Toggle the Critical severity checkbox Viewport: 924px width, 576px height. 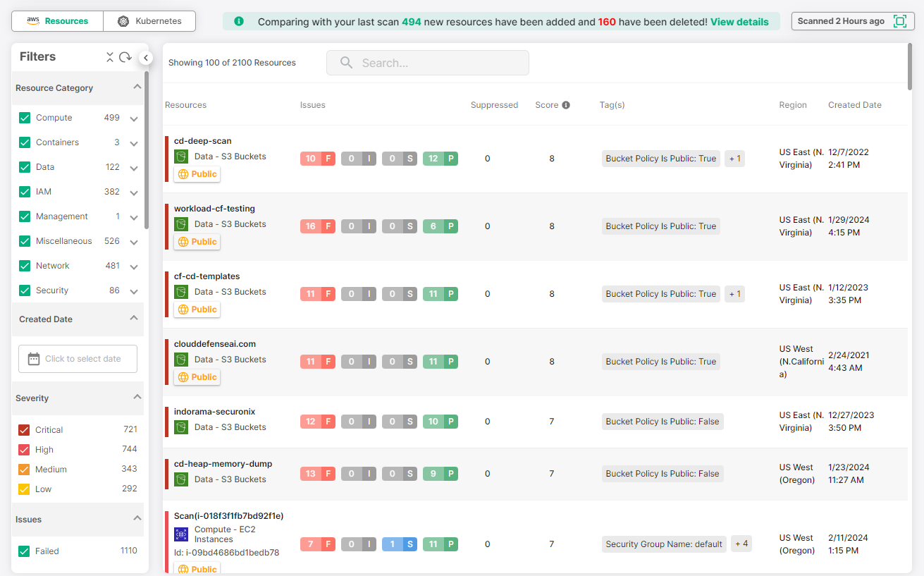[x=25, y=430]
